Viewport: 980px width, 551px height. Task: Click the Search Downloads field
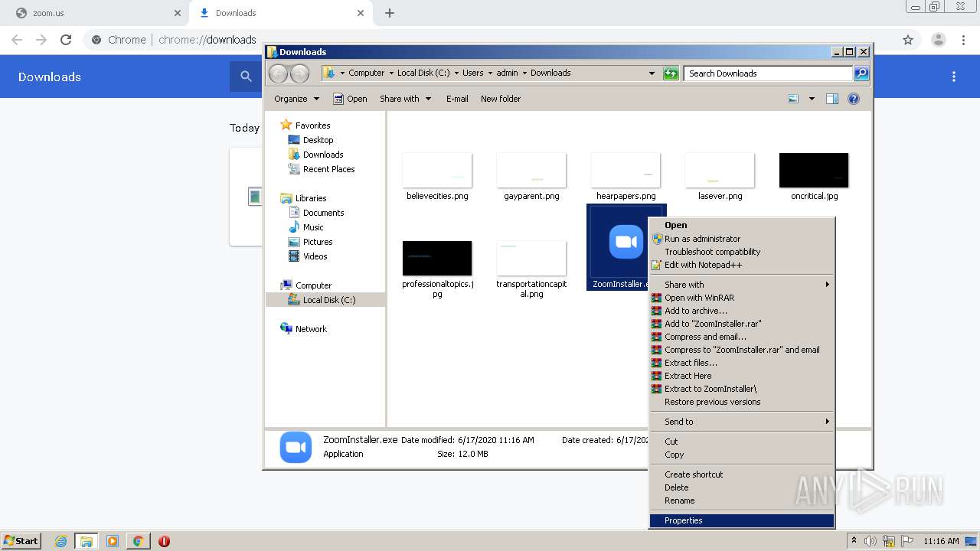[x=768, y=73]
